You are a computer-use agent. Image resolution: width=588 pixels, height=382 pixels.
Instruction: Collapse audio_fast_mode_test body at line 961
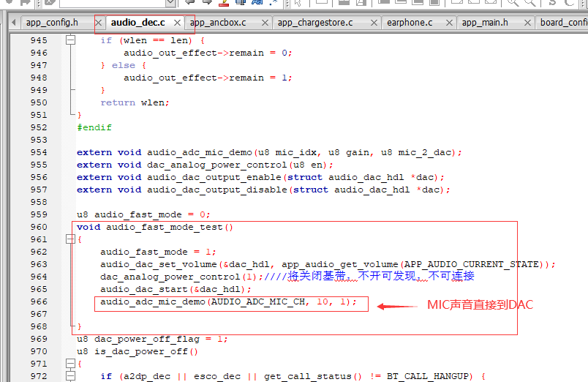70,239
